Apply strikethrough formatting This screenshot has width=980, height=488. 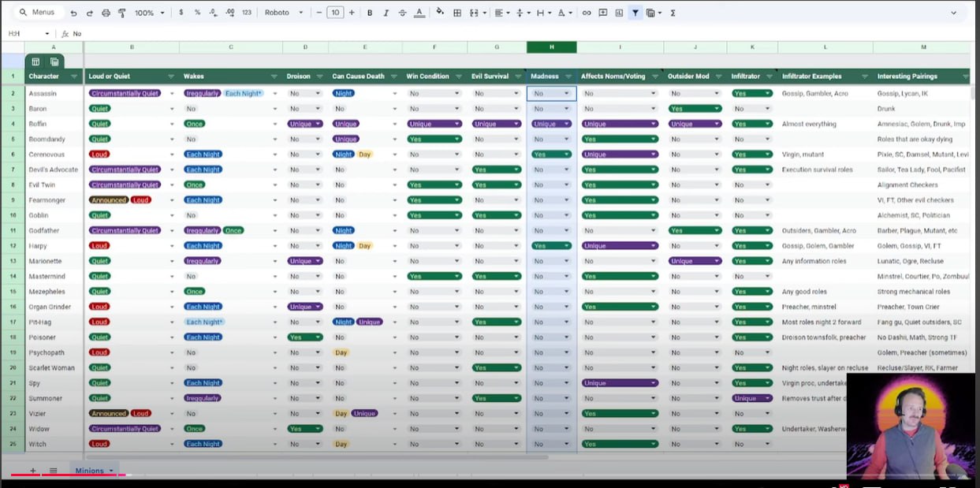point(402,13)
